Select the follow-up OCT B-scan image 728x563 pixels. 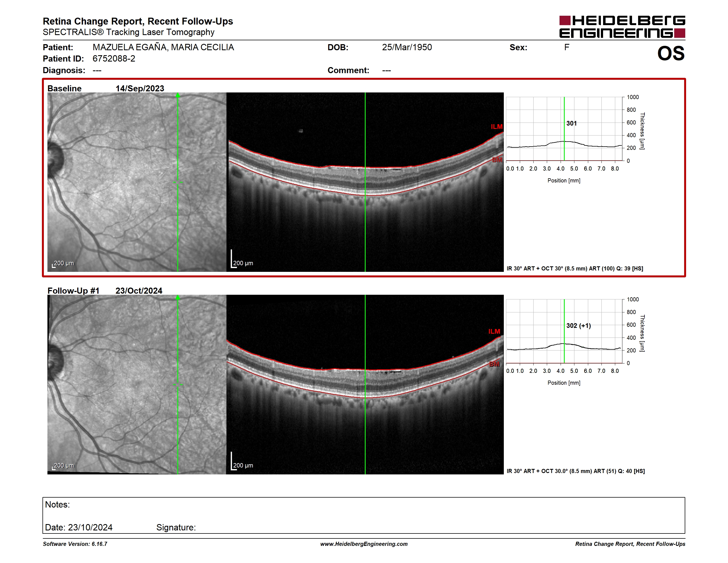(365, 384)
